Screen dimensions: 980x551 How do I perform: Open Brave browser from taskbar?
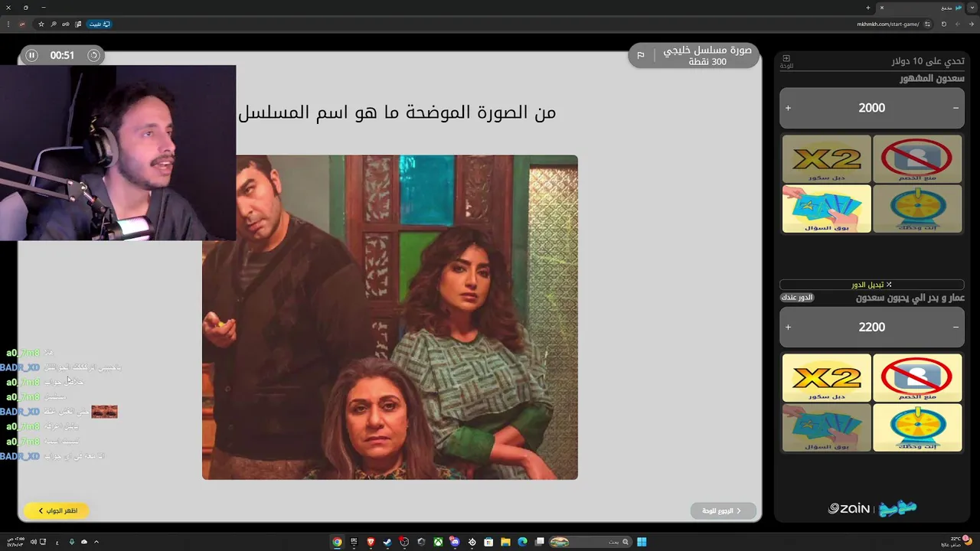point(371,542)
